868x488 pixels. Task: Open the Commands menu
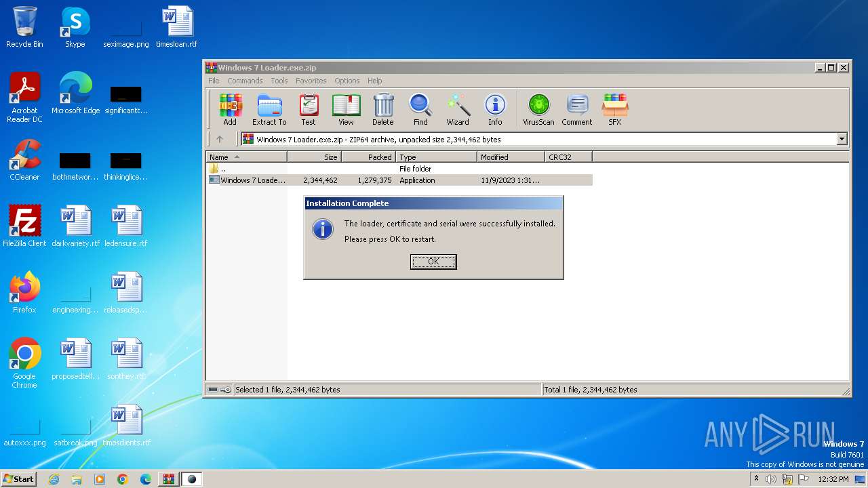tap(245, 81)
